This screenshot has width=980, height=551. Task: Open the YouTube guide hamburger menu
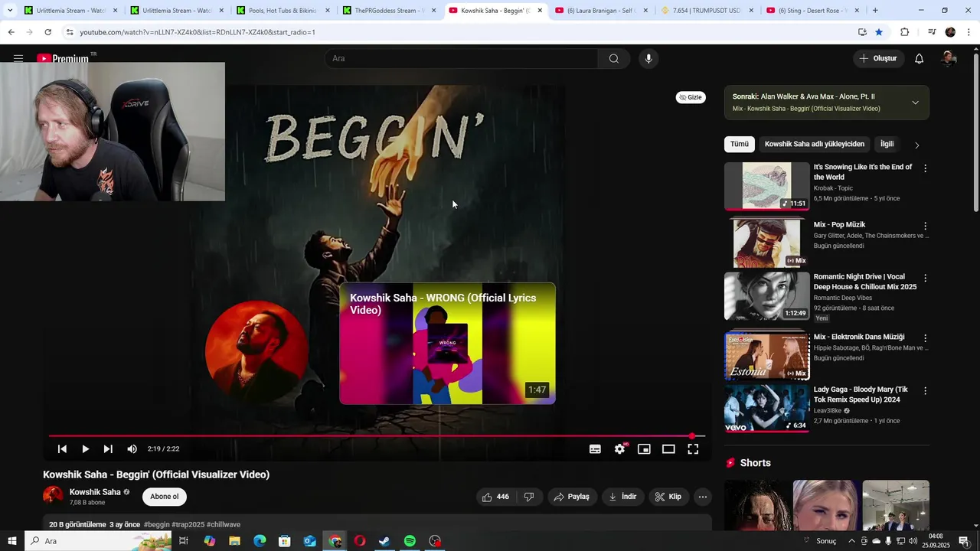pos(18,58)
